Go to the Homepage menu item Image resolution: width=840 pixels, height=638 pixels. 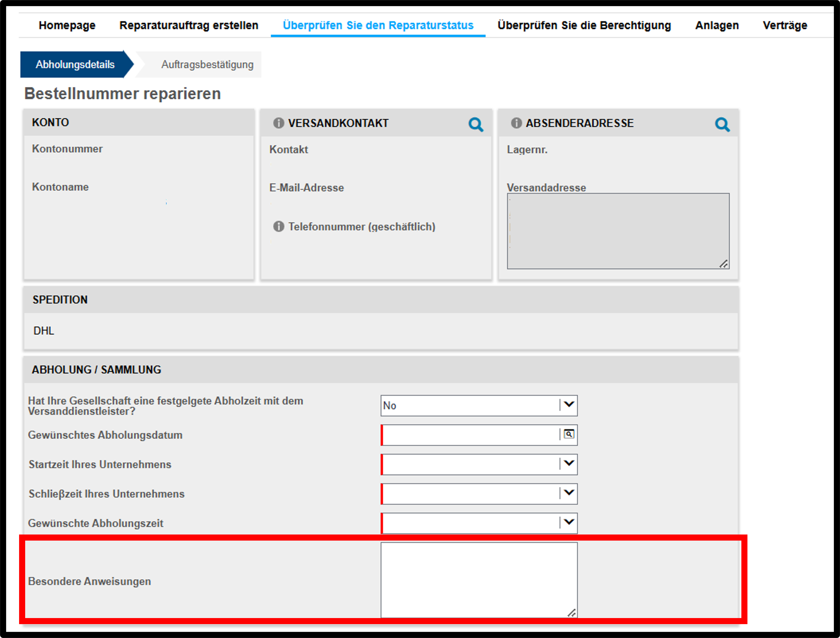click(67, 25)
